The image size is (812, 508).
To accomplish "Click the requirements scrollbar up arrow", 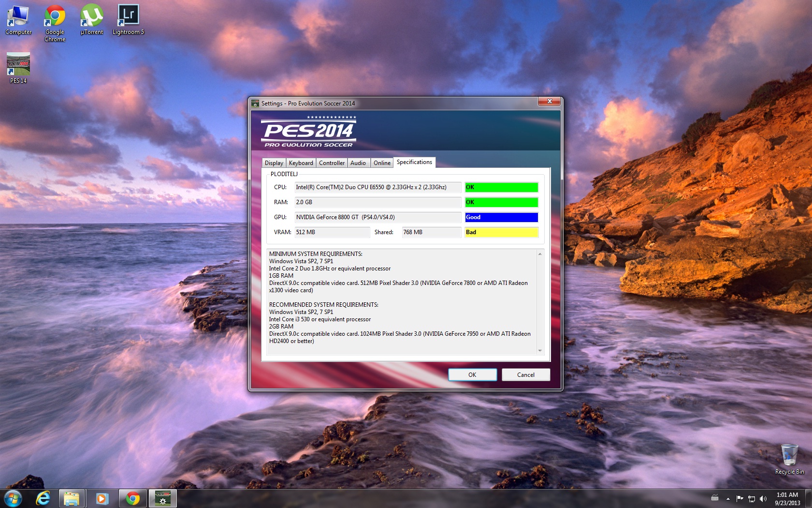I will point(540,254).
